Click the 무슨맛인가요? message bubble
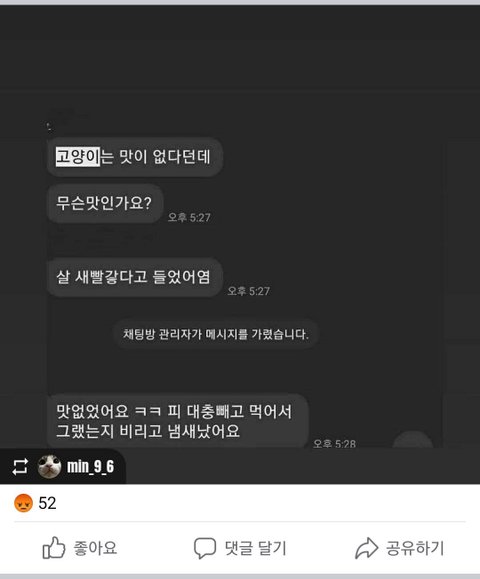 105,203
